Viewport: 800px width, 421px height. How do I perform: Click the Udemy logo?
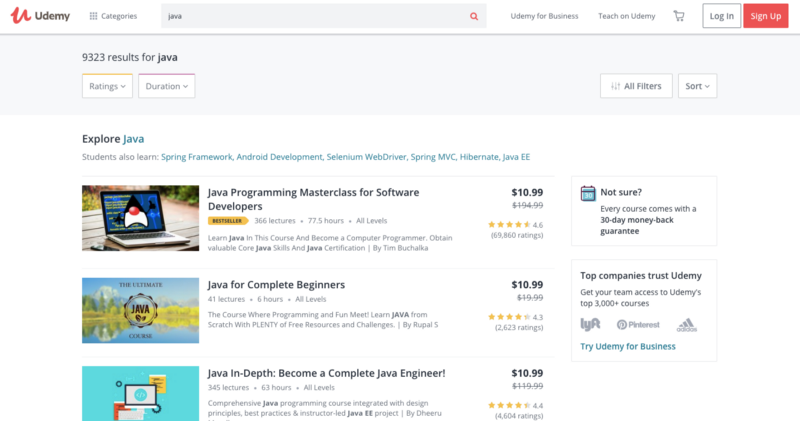(x=40, y=16)
